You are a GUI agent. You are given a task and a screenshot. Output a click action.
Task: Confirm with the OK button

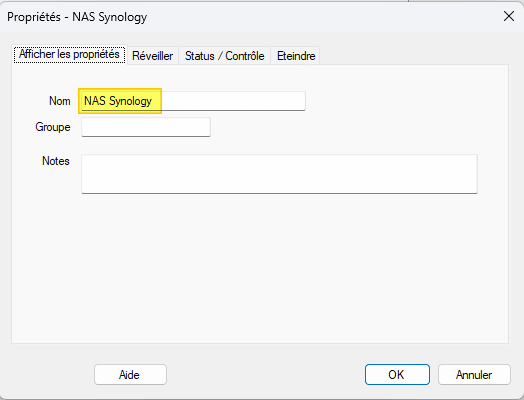[397, 375]
